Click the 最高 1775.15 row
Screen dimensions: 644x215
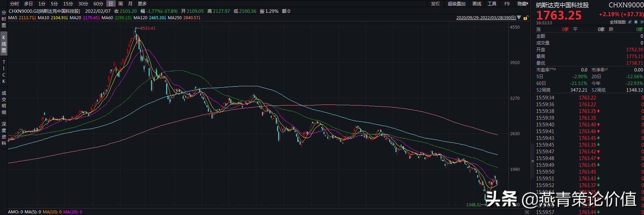coord(590,56)
